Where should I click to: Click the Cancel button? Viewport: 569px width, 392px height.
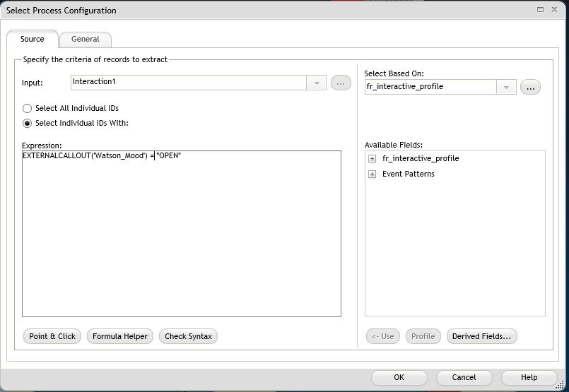coord(464,377)
